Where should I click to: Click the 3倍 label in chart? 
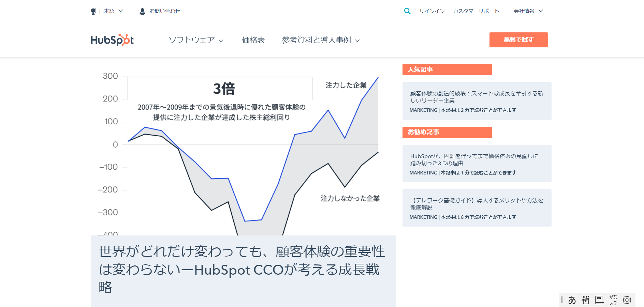(x=224, y=89)
